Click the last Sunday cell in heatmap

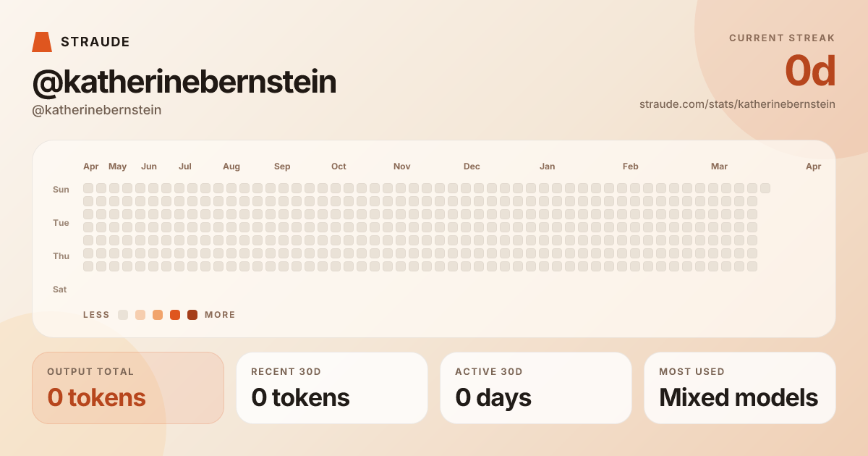pyautogui.click(x=765, y=188)
